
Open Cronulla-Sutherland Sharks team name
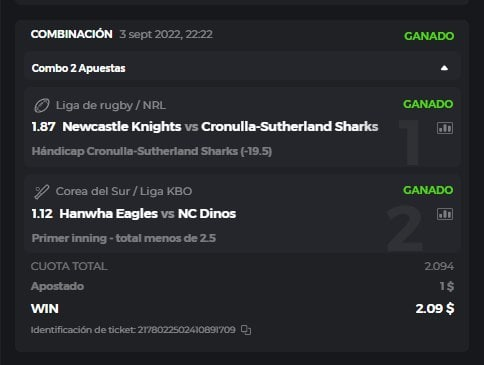coord(290,127)
